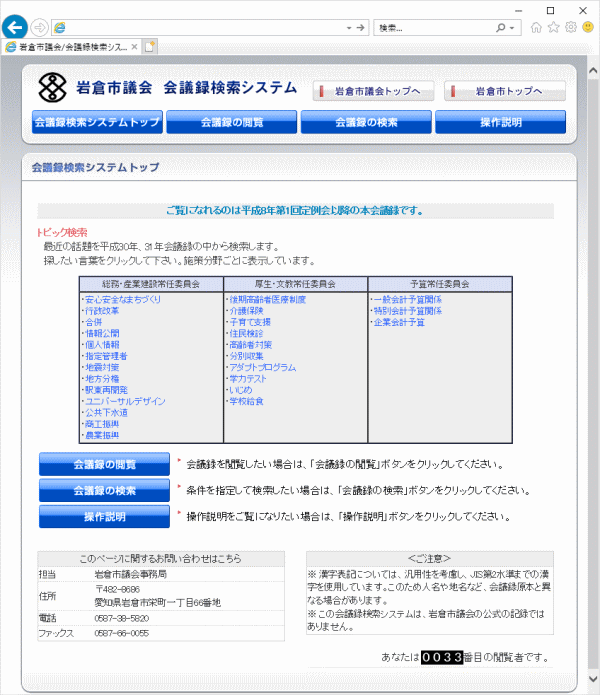Open the address bar history dropdown arrow
Viewport: 600px width, 695px height.
click(x=349, y=28)
